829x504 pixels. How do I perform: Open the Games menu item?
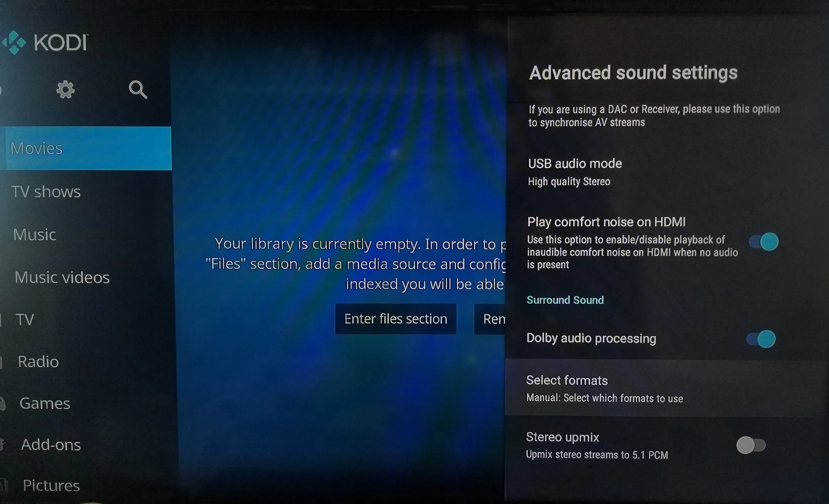coord(45,404)
